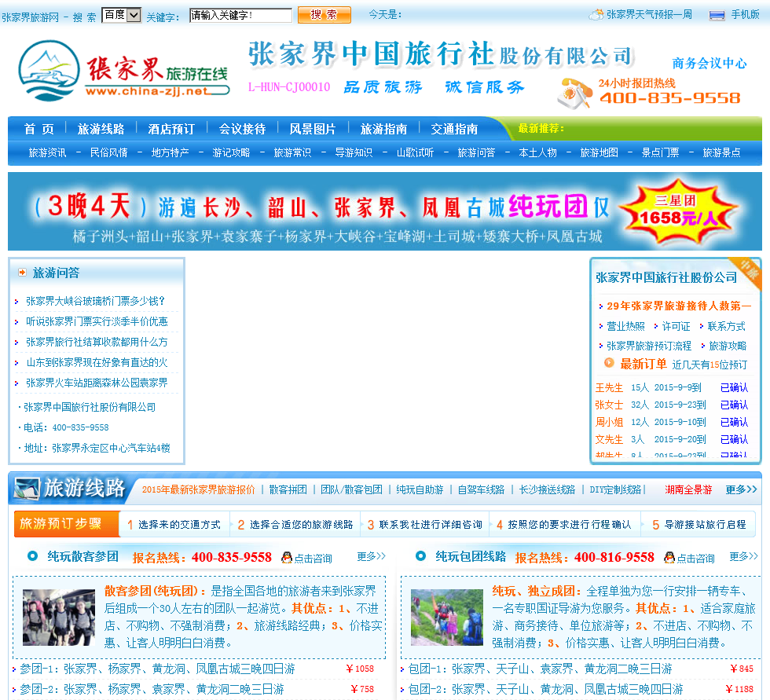Screen dimensions: 770x700
Task: Open 长沙接送线路 tab
Action: 547,489
